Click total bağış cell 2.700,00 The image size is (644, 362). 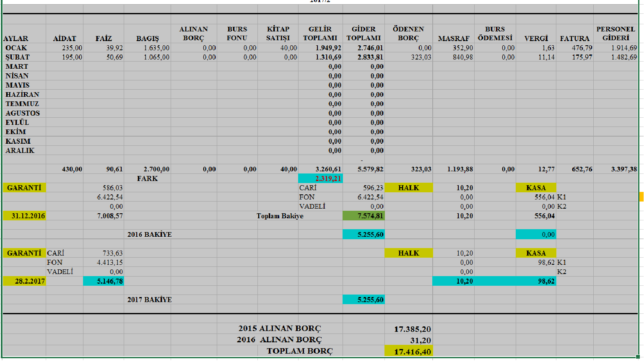coord(147,169)
